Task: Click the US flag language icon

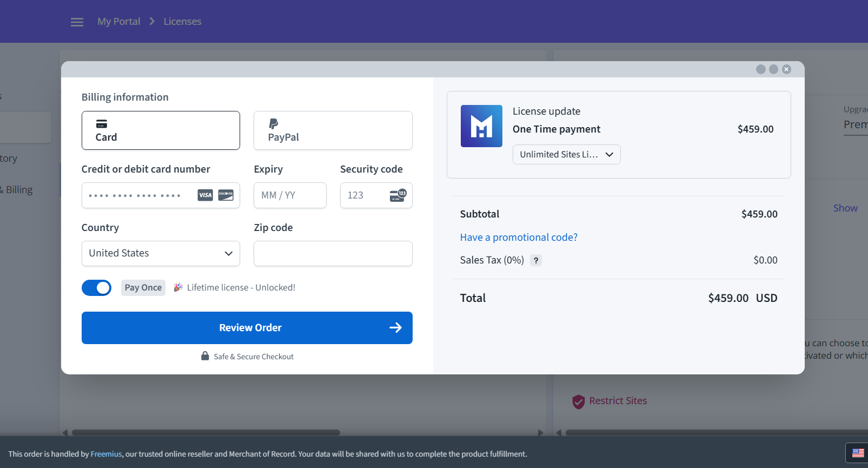Action: coord(858,453)
